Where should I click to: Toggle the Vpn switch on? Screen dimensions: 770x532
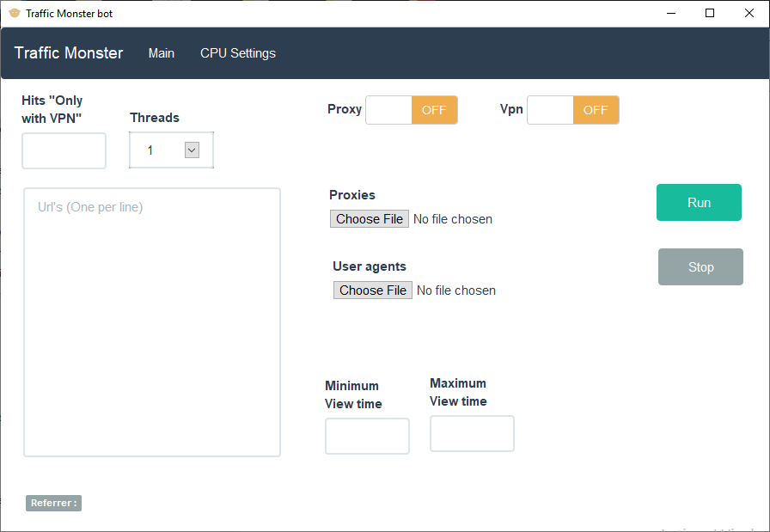[x=573, y=110]
